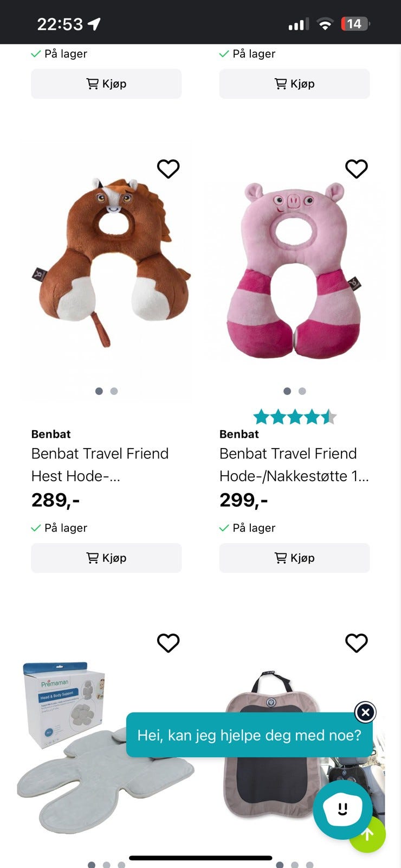The width and height of the screenshot is (401, 868).
Task: Favorite the Benbat horse headrest with heart icon
Action: 168,169
